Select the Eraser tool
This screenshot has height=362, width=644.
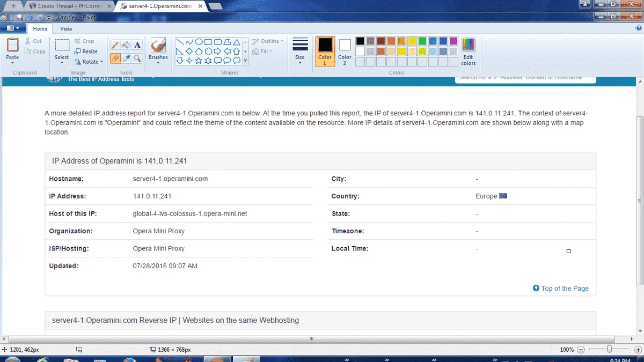point(115,58)
